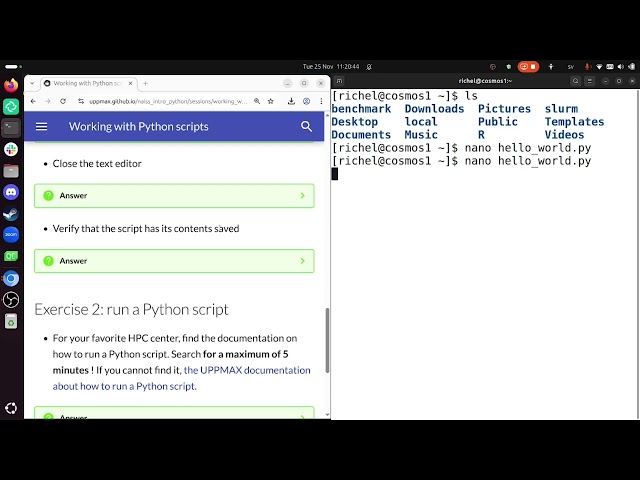This screenshot has width=640, height=480.
Task: Click the Downloads directory in terminal output
Action: pos(434,109)
